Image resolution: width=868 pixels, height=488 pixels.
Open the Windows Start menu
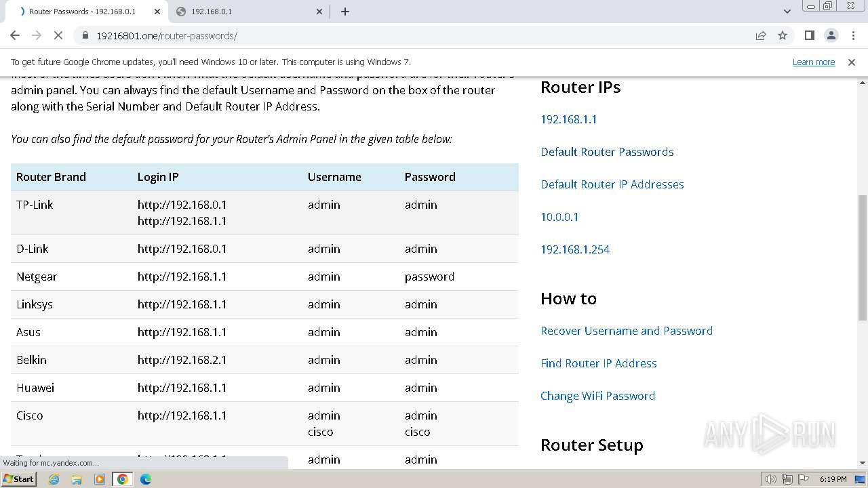(18, 479)
